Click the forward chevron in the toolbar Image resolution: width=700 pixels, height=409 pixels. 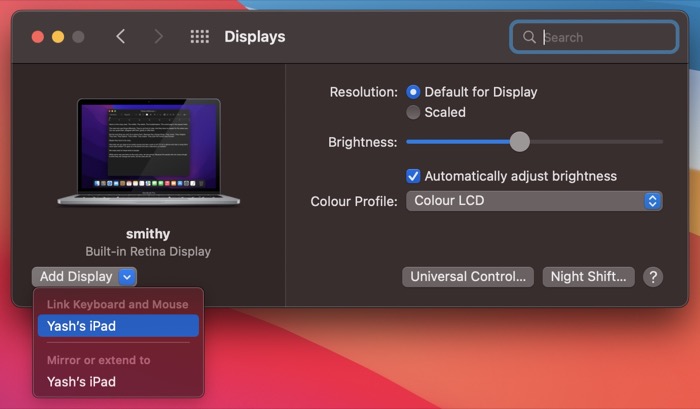tap(158, 37)
